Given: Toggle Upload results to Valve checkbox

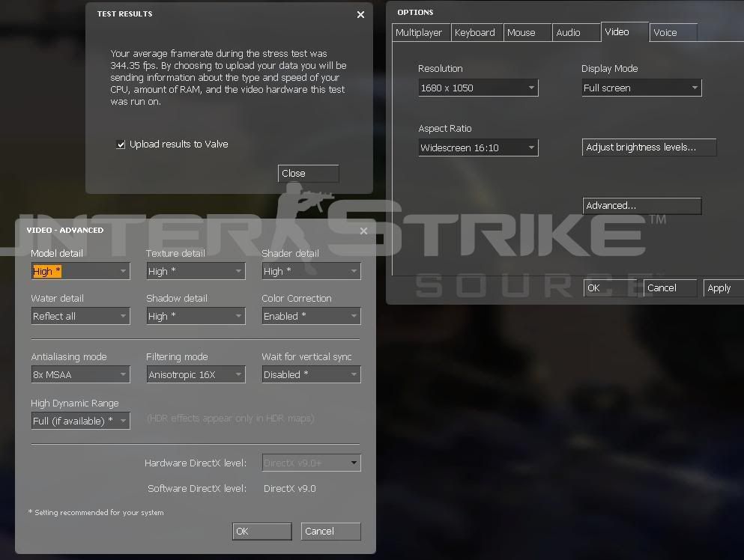Looking at the screenshot, I should (121, 144).
